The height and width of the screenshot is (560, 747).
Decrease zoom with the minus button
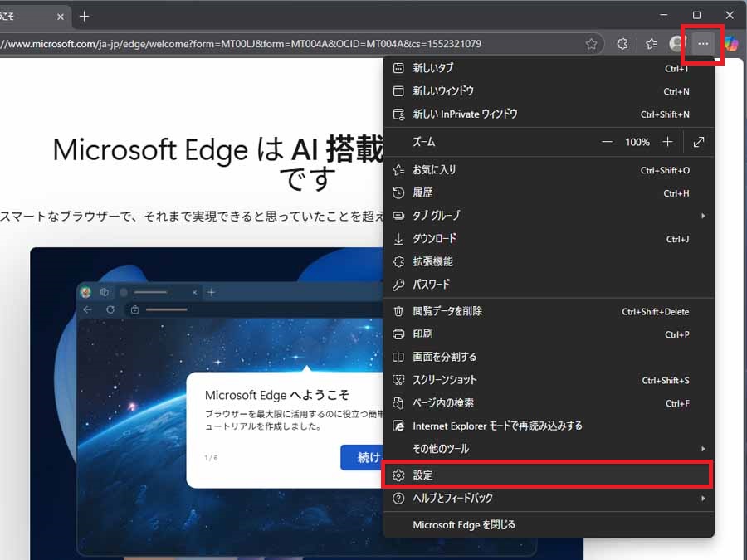click(x=608, y=142)
